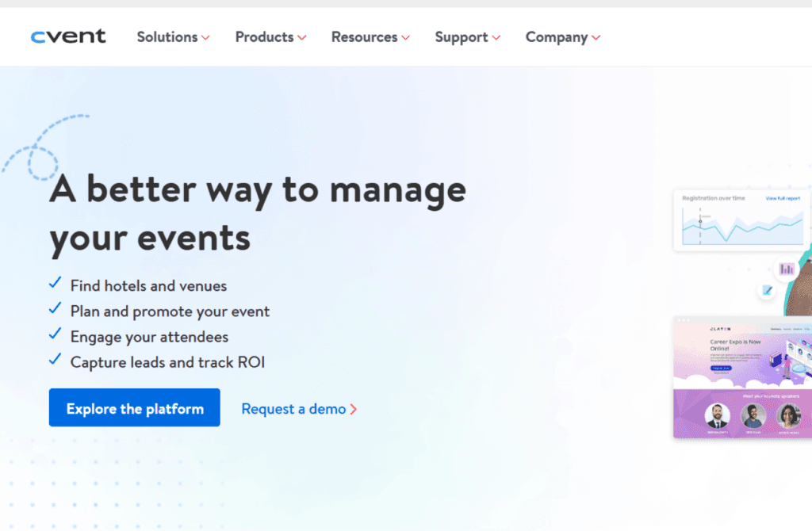Follow the Request a demo link
The height and width of the screenshot is (531, 812).
293,409
